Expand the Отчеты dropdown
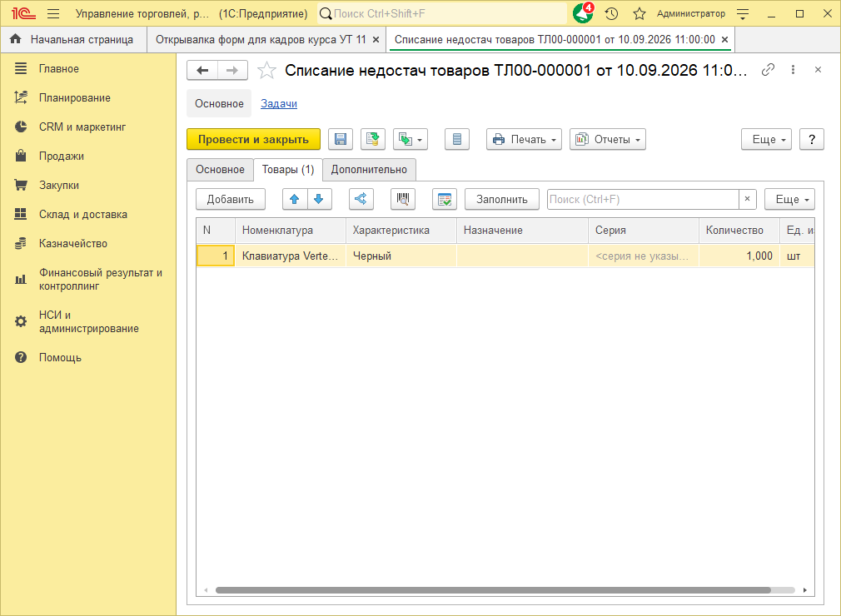 point(608,139)
